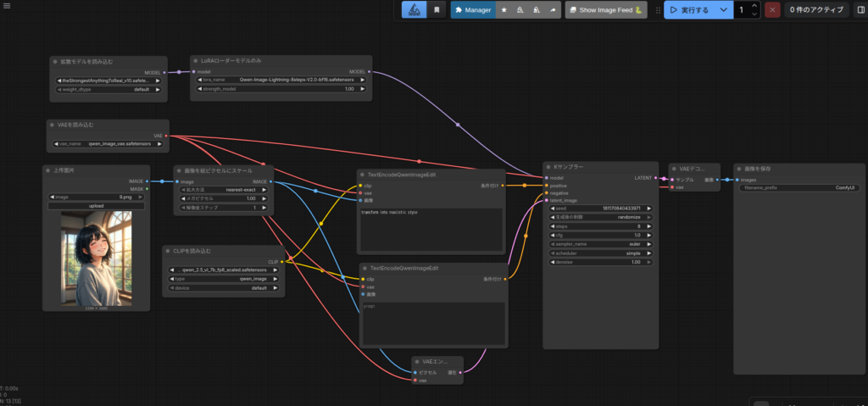Click upload button in image node
Screen dimensions: 868x406
(x=96, y=206)
